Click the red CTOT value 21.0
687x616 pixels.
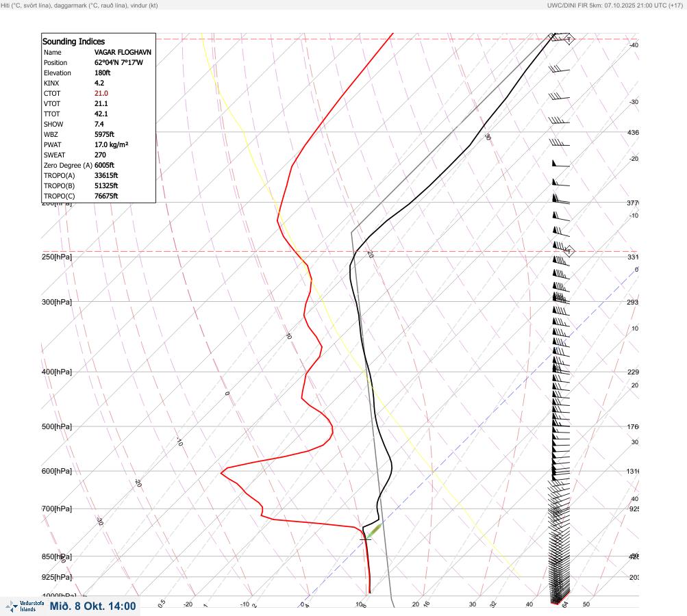pyautogui.click(x=101, y=93)
